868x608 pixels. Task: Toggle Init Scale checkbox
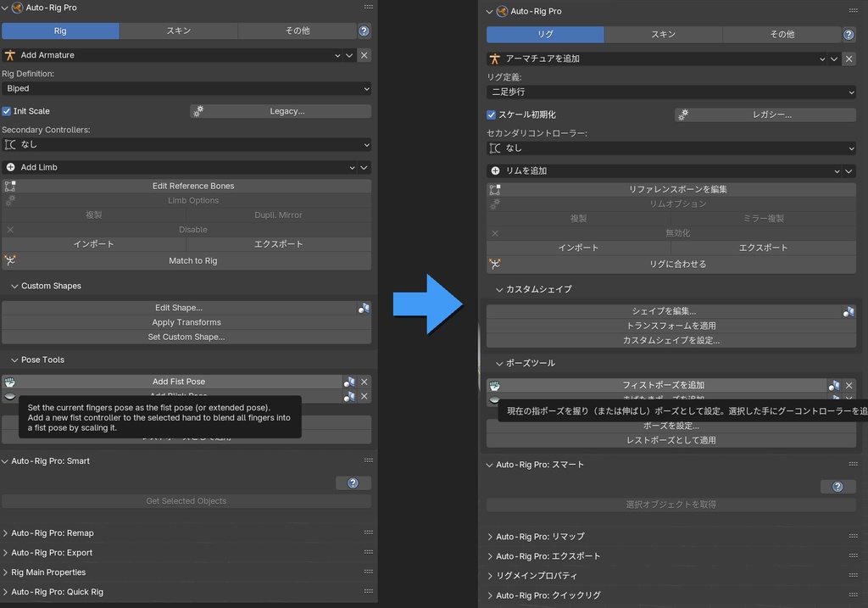click(x=7, y=111)
